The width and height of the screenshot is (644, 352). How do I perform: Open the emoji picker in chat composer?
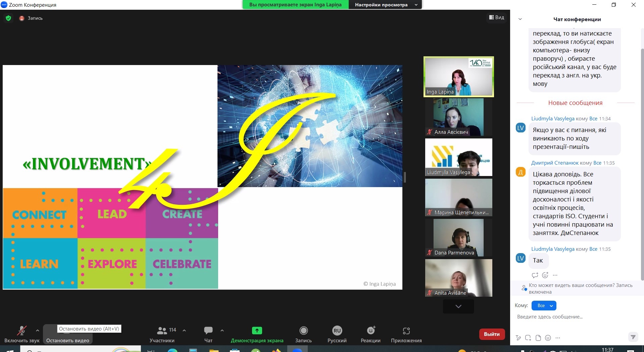(548, 338)
